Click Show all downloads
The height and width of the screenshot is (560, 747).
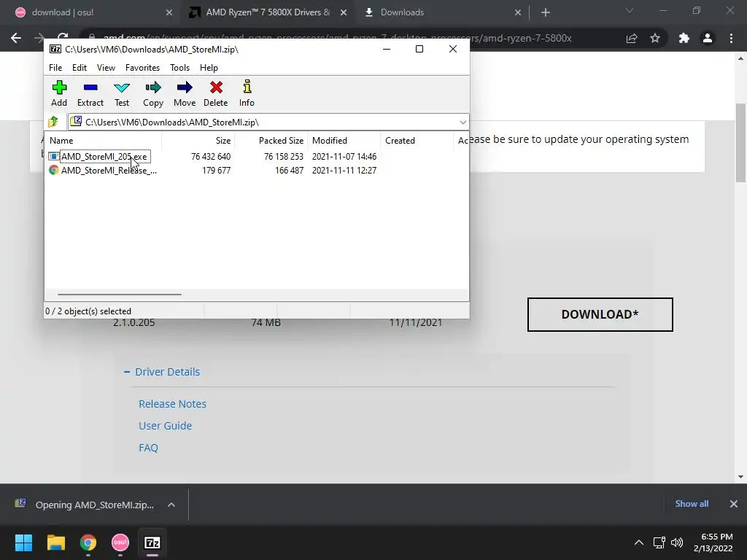692,504
